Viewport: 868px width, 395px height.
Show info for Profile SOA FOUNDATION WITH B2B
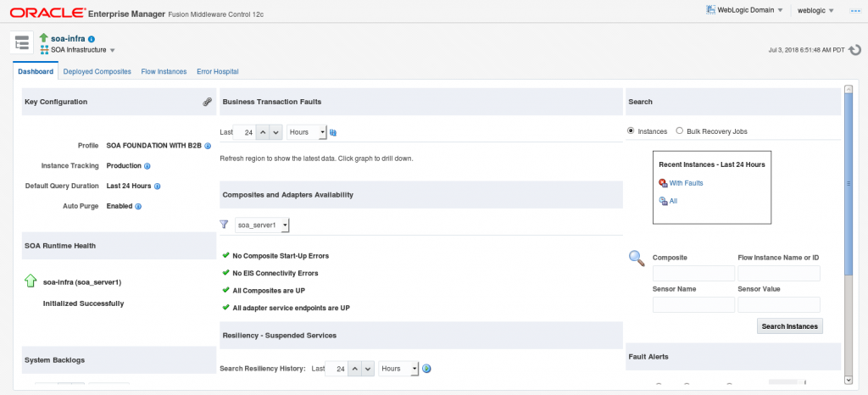(208, 146)
